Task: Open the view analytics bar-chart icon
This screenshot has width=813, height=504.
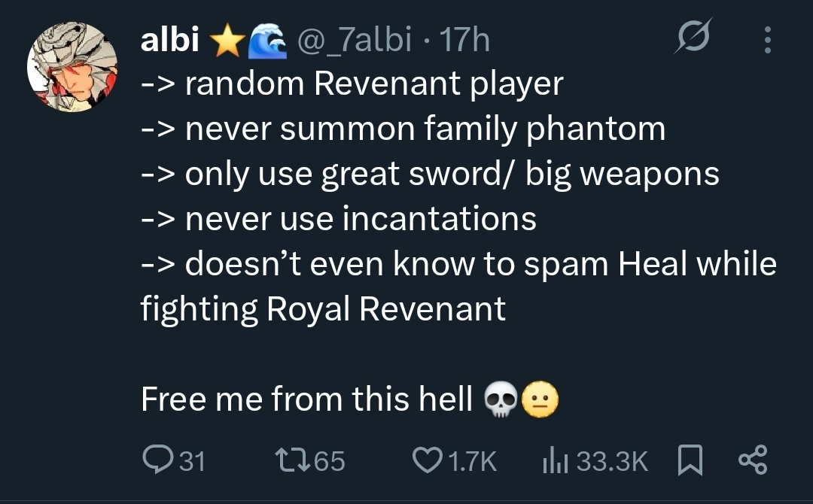Action: click(556, 460)
